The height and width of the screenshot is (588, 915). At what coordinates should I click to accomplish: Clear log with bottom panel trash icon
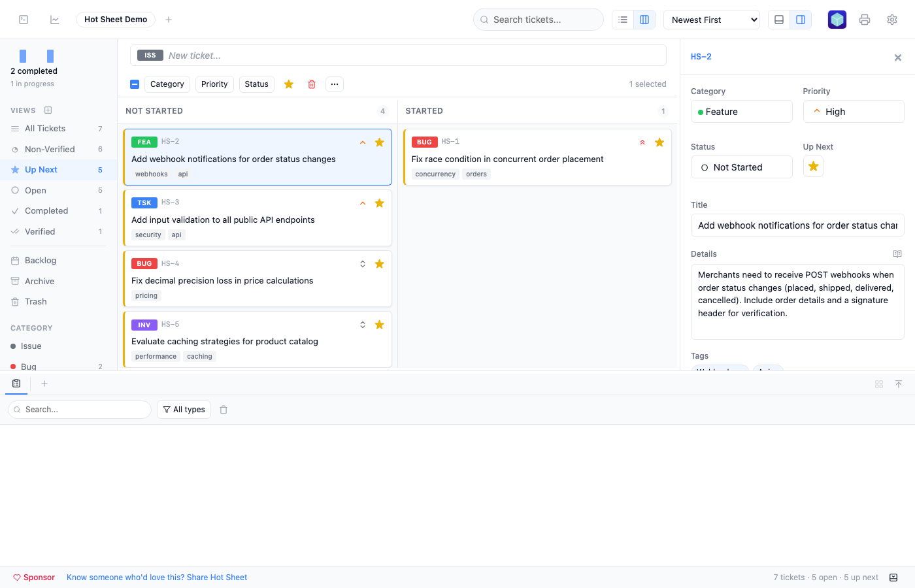[x=224, y=410]
